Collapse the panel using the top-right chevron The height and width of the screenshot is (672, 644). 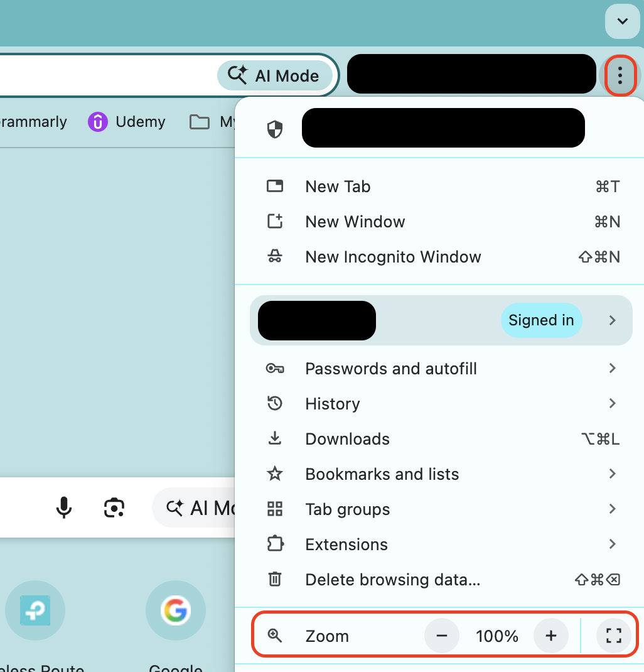(x=622, y=21)
